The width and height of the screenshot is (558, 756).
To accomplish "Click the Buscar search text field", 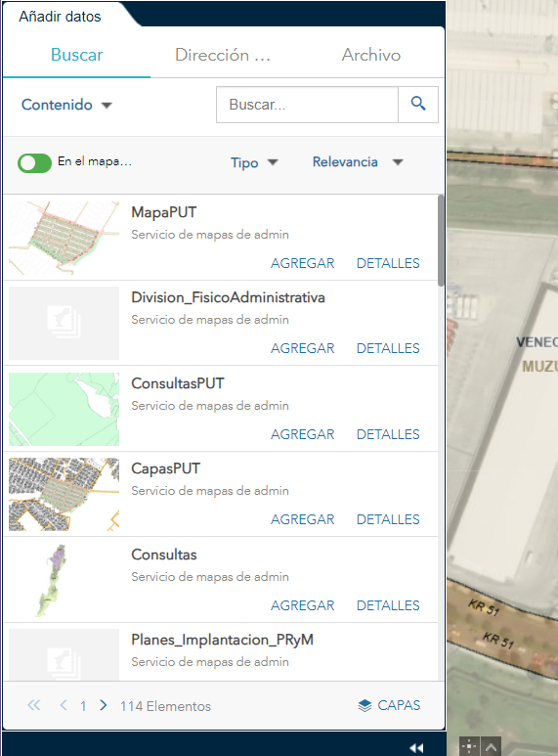I will tap(308, 105).
